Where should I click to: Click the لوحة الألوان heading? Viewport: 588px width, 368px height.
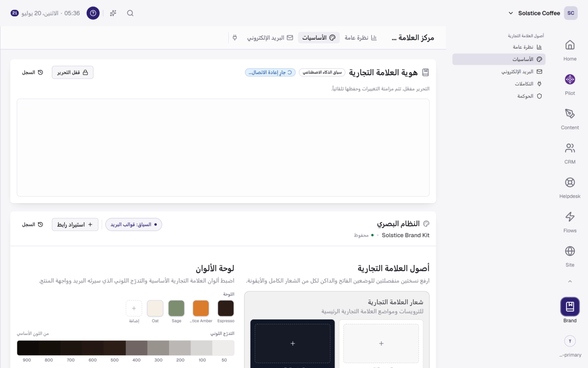tap(215, 268)
